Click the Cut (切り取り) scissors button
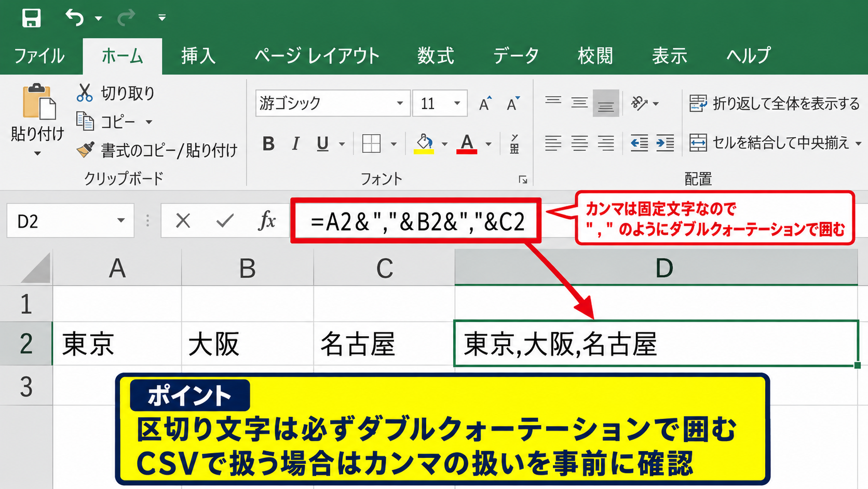Image resolution: width=868 pixels, height=489 pixels. (x=116, y=93)
